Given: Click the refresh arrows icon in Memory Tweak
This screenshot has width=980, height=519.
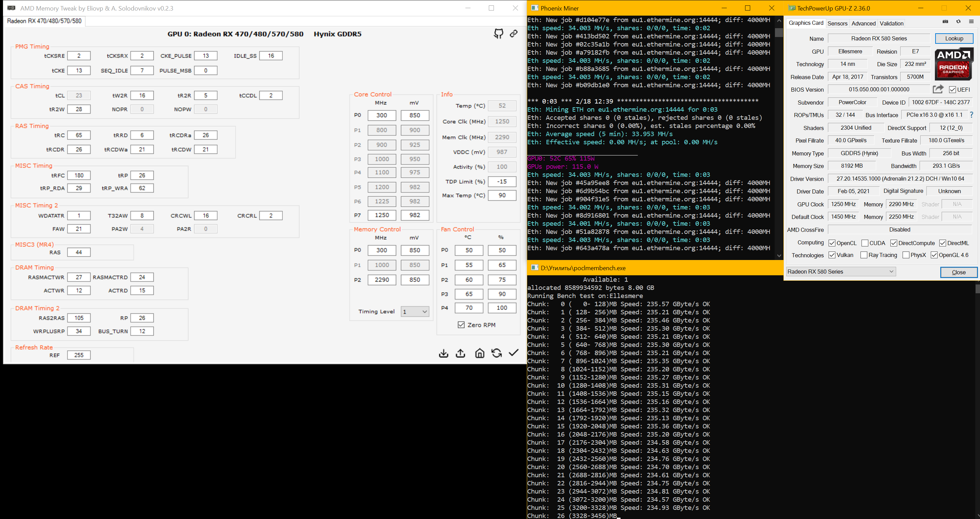Looking at the screenshot, I should tap(497, 353).
